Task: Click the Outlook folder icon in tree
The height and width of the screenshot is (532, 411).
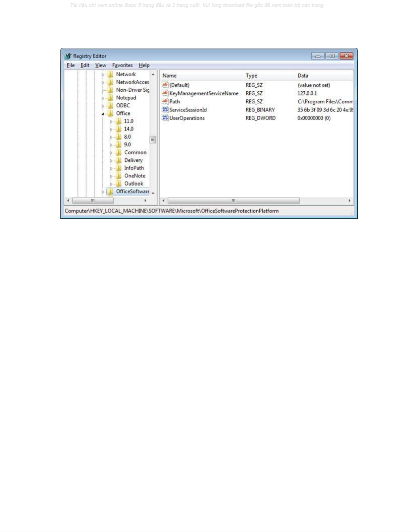Action: click(118, 184)
